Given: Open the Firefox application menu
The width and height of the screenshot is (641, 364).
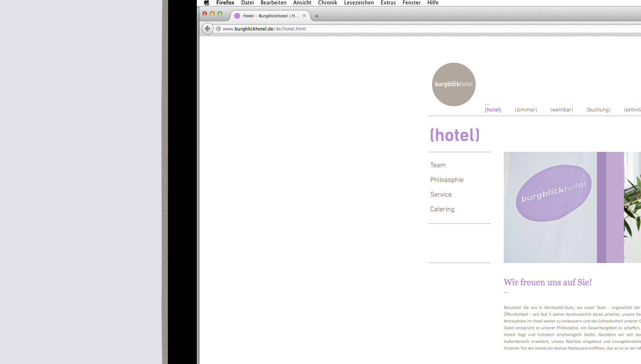Looking at the screenshot, I should [225, 3].
